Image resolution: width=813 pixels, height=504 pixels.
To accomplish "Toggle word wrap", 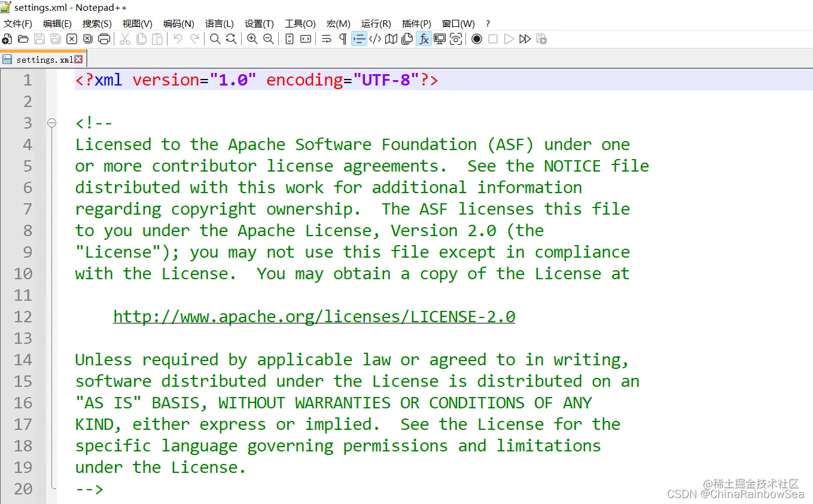I will click(327, 39).
